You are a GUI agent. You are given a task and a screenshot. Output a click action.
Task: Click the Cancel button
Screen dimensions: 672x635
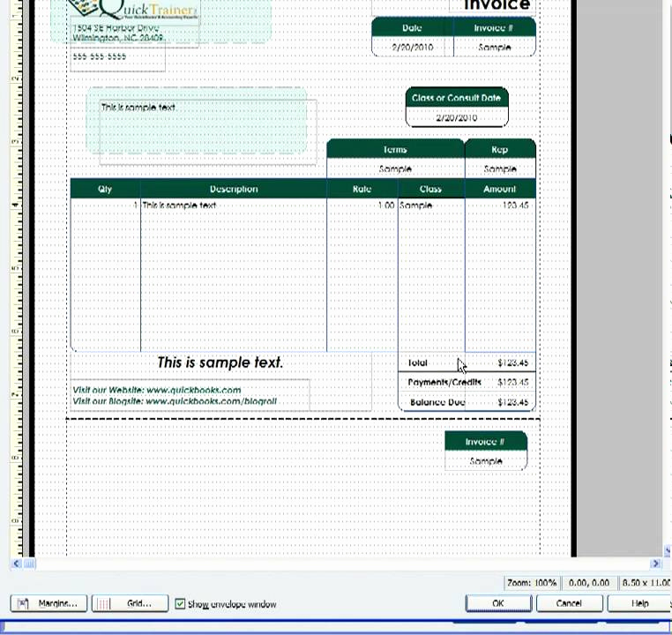tap(569, 603)
